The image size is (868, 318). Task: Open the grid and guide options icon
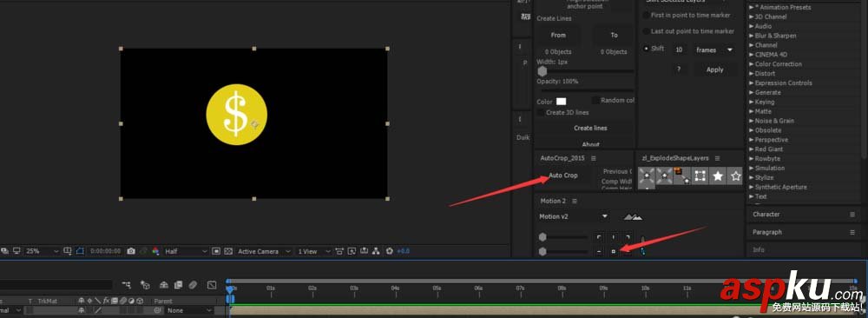(68, 251)
